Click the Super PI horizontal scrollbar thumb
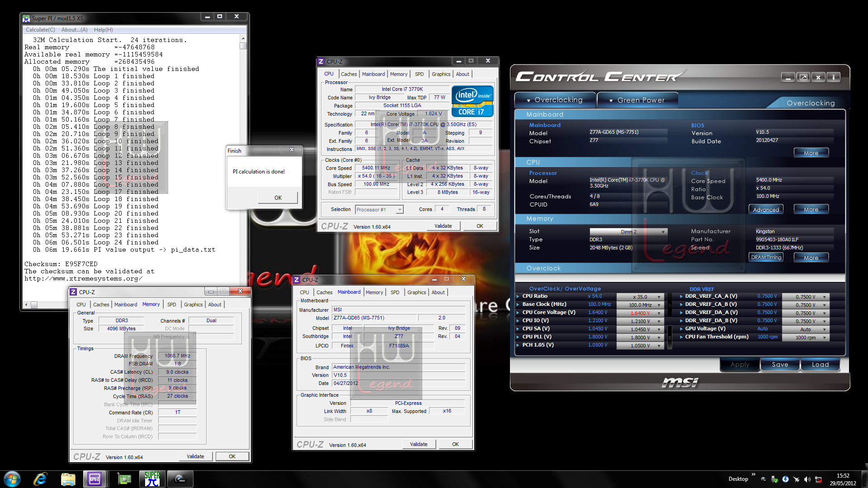This screenshot has height=488, width=868. click(x=34, y=305)
